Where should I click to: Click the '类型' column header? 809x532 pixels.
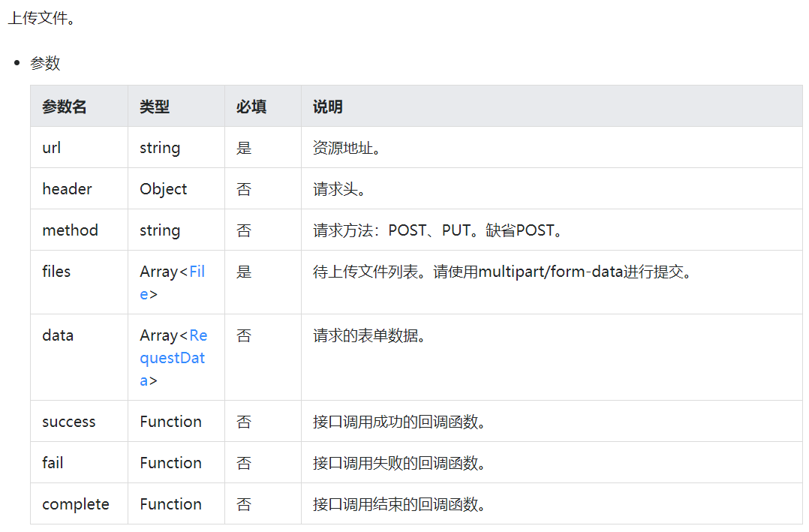coord(176,107)
